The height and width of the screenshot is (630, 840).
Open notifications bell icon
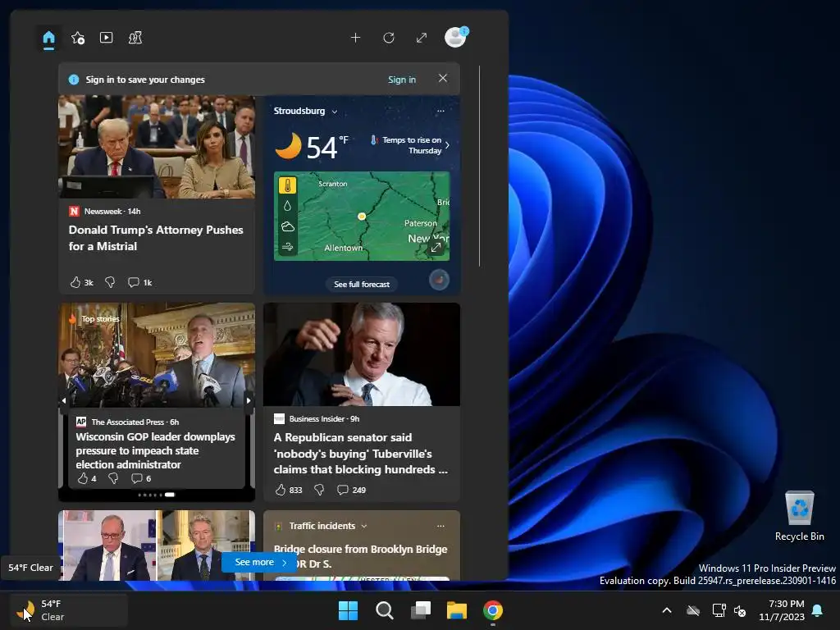coord(818,610)
